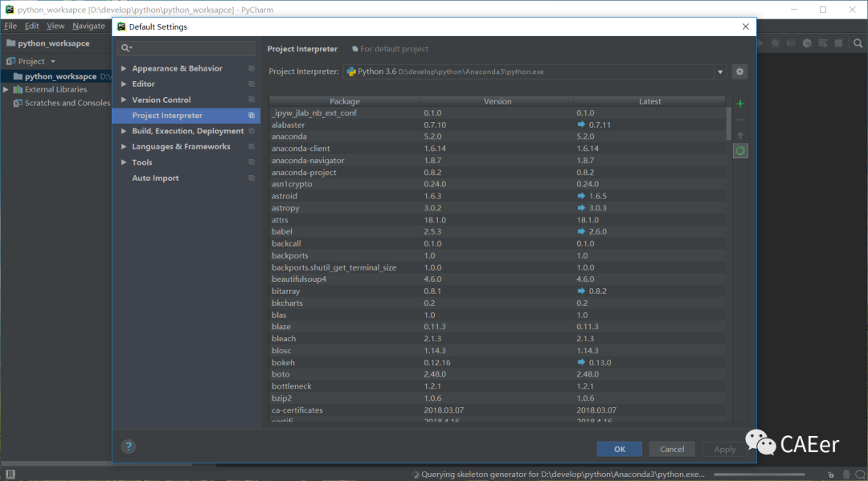The height and width of the screenshot is (481, 868).
Task: Select the bokeh package row
Action: pyautogui.click(x=497, y=363)
